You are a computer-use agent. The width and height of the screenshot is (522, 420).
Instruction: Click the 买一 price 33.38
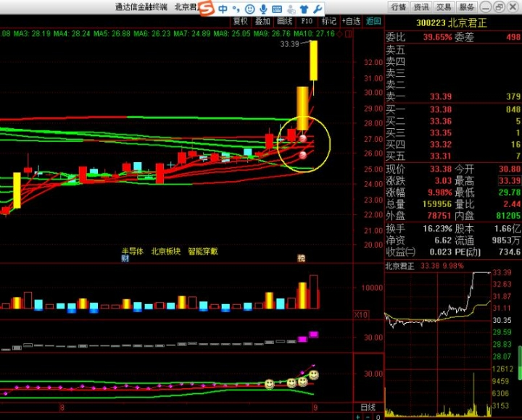pos(441,110)
